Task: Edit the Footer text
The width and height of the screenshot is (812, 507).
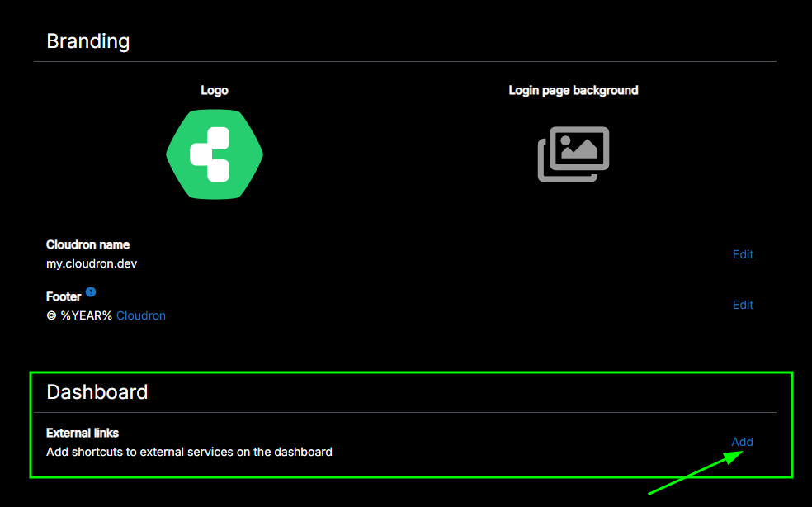Action: 743,305
